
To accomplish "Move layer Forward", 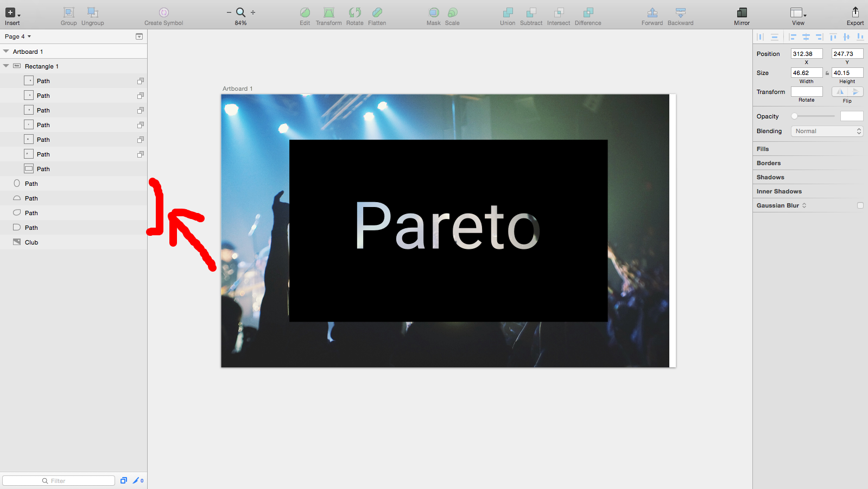I will click(652, 12).
